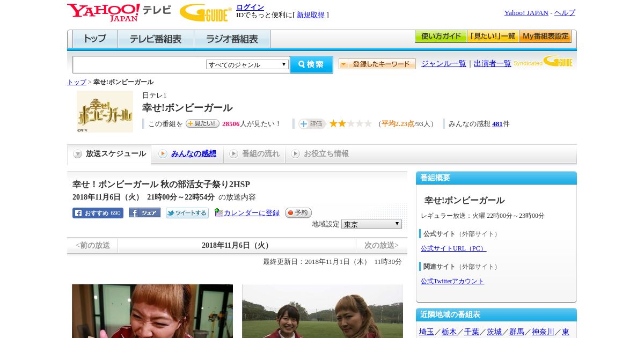
Task: Click the calendar icon beside カレンダーに登録
Action: tap(218, 212)
